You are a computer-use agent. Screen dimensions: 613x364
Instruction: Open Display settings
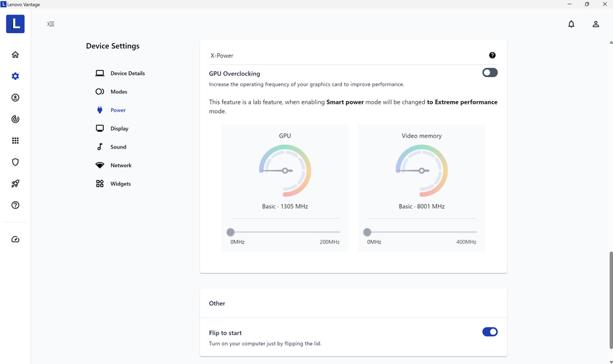[x=119, y=128]
